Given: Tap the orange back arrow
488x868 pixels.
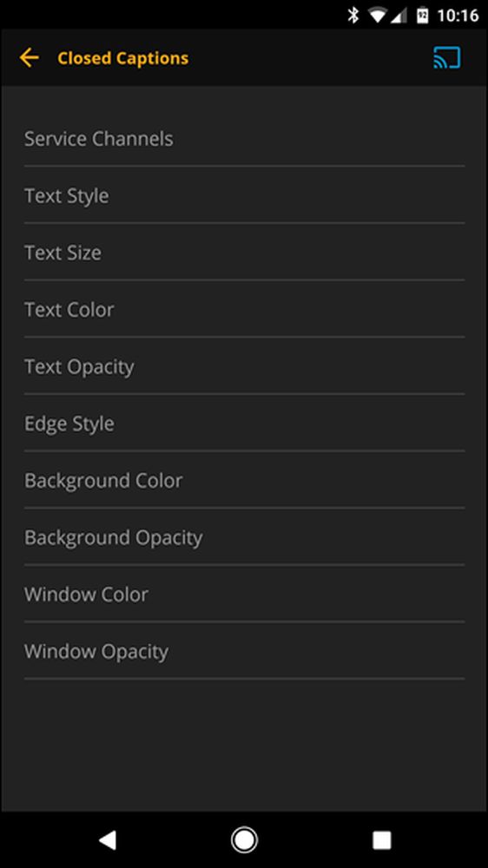Looking at the screenshot, I should pos(29,57).
